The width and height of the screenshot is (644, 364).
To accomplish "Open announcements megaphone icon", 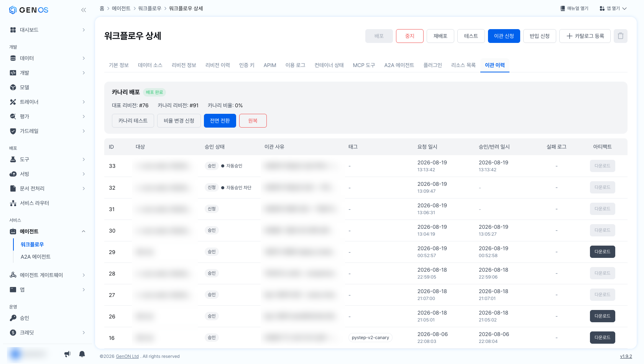I will pos(67,354).
